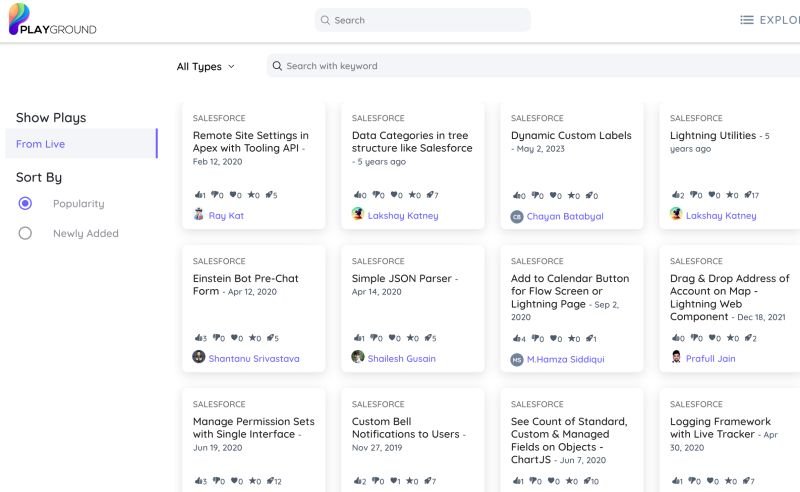Click Chayan Batabyal's avatar icon
Viewport: 800px width, 492px height.
point(517,217)
